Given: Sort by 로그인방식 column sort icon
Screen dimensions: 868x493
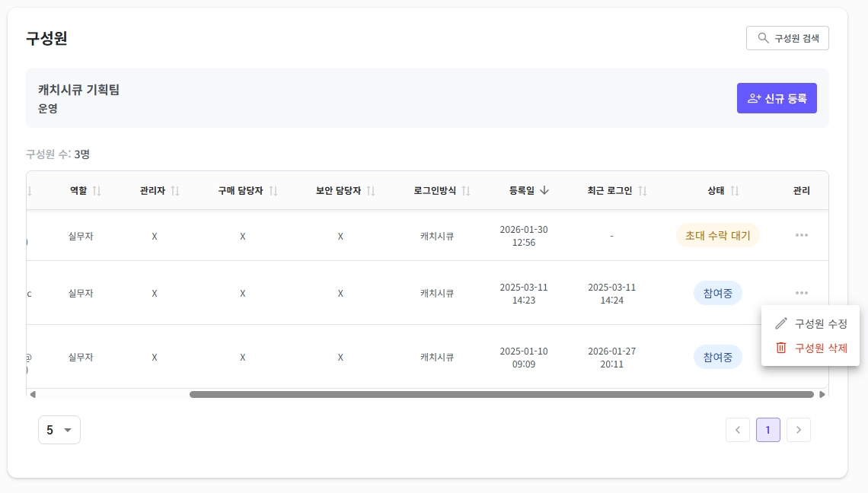Looking at the screenshot, I should pyautogui.click(x=466, y=191).
